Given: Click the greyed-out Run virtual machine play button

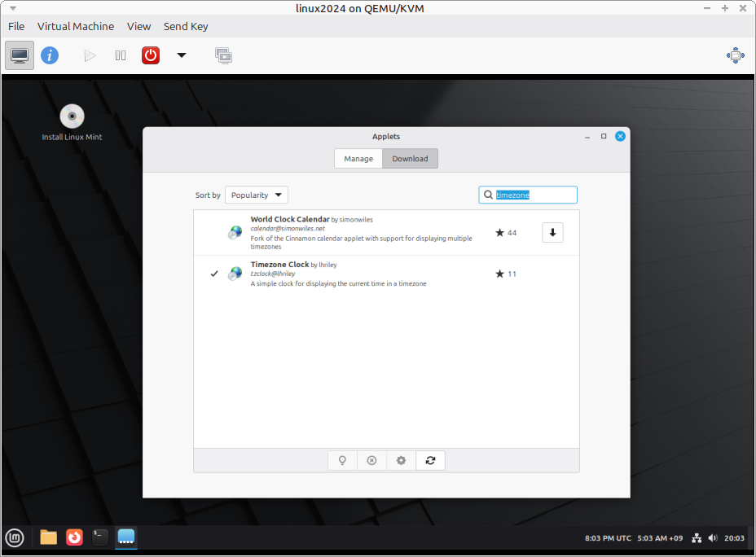Looking at the screenshot, I should pyautogui.click(x=89, y=56).
